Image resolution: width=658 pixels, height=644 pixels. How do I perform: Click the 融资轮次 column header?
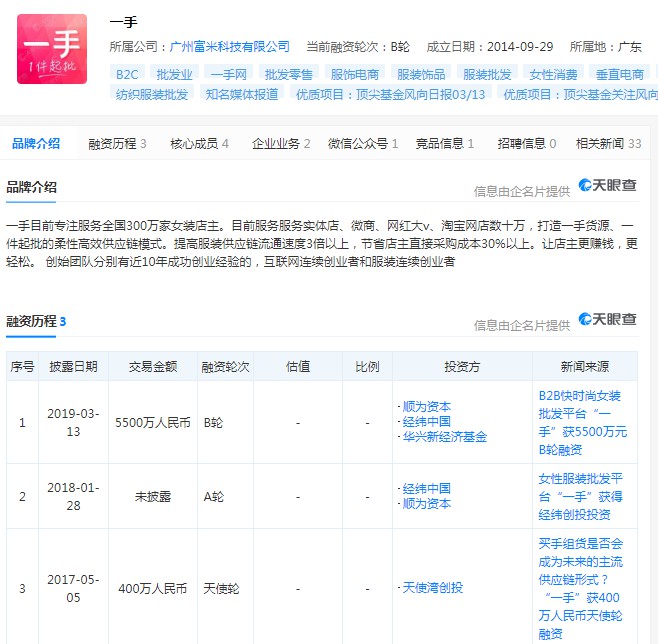pyautogui.click(x=225, y=366)
